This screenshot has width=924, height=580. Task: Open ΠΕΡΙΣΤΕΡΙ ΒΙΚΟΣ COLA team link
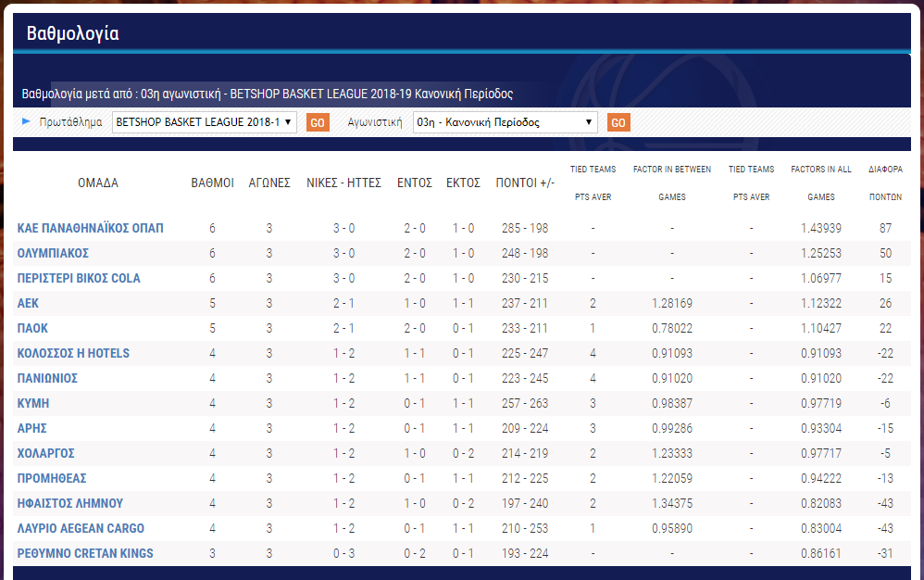(x=79, y=278)
